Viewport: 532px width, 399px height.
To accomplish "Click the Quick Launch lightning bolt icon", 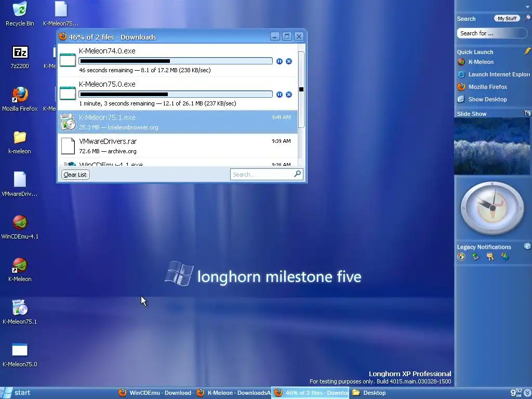I will pyautogui.click(x=527, y=51).
